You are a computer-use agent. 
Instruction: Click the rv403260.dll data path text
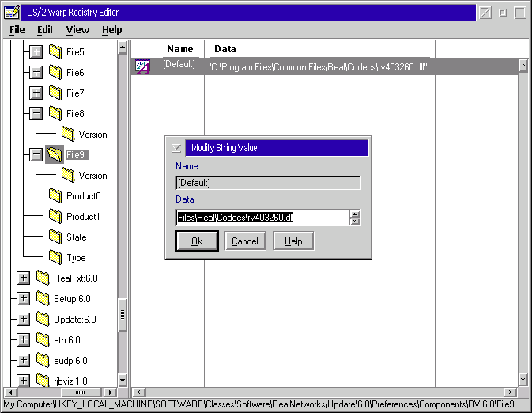coord(318,67)
